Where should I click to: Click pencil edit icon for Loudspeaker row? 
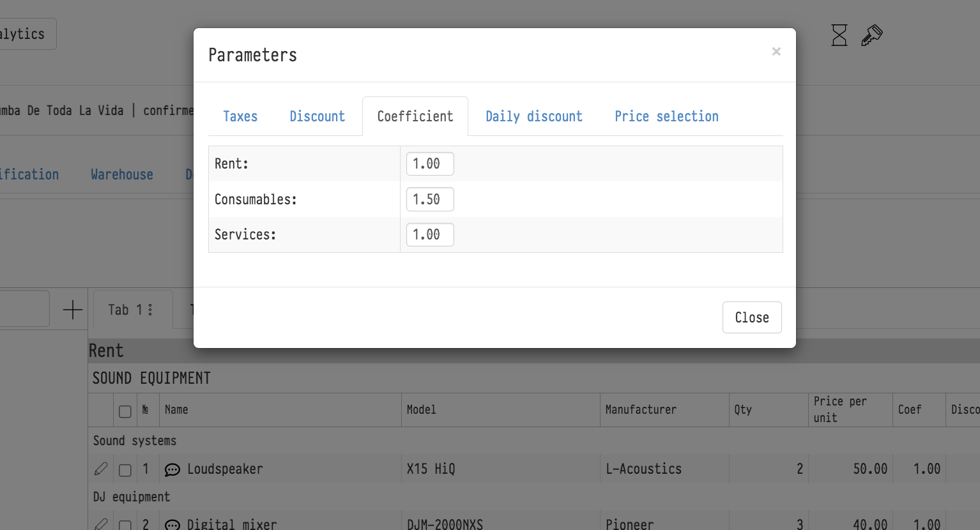101,469
